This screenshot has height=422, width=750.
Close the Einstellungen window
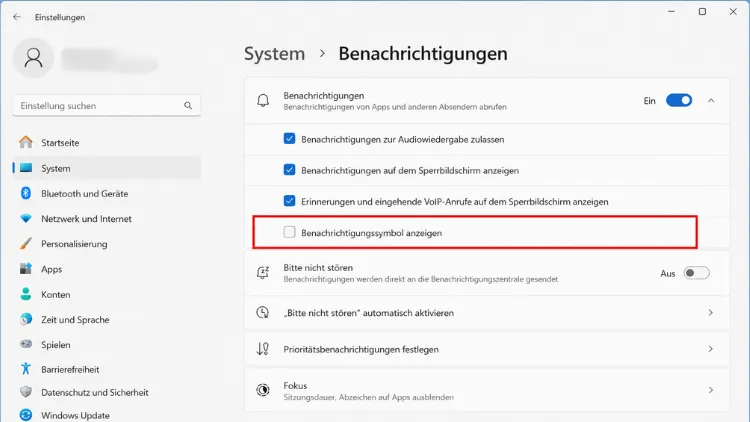tap(733, 11)
